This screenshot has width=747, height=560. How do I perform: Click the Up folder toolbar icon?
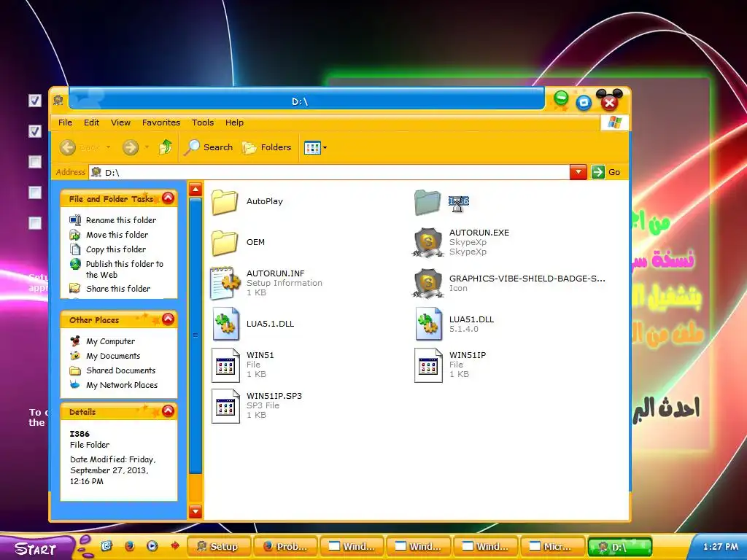[166, 147]
